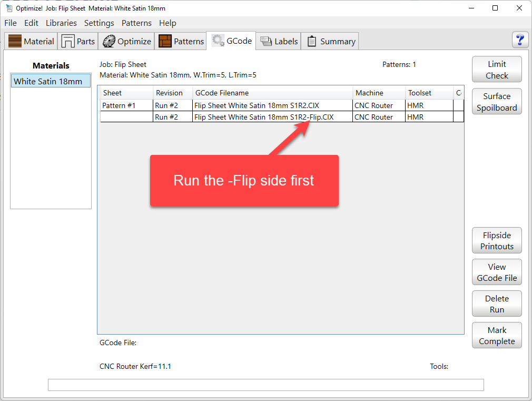Click the Limit Check button
This screenshot has width=532, height=401.
496,70
